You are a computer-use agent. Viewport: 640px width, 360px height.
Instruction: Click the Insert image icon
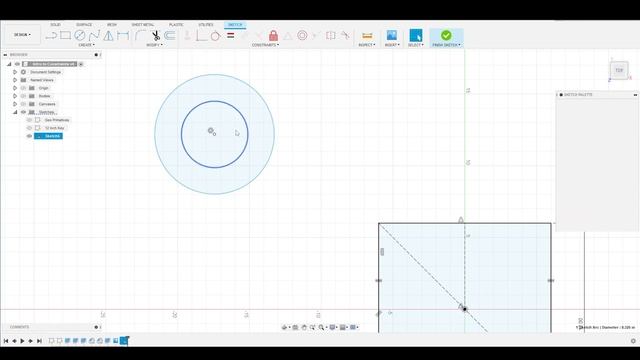[392, 36]
